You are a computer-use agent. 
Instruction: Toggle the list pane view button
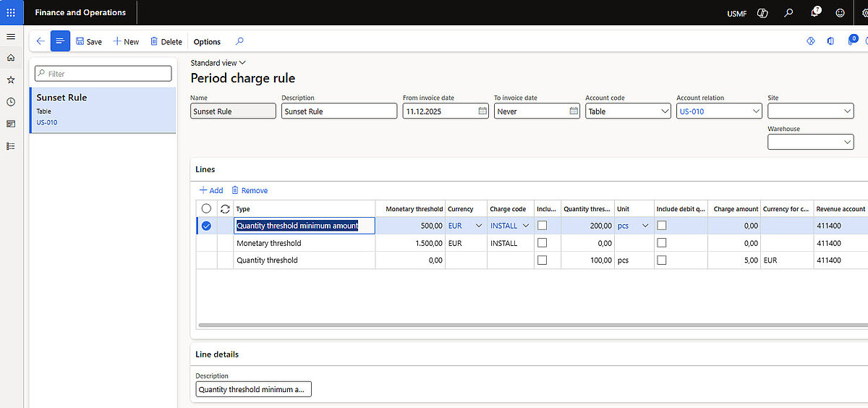(x=60, y=41)
